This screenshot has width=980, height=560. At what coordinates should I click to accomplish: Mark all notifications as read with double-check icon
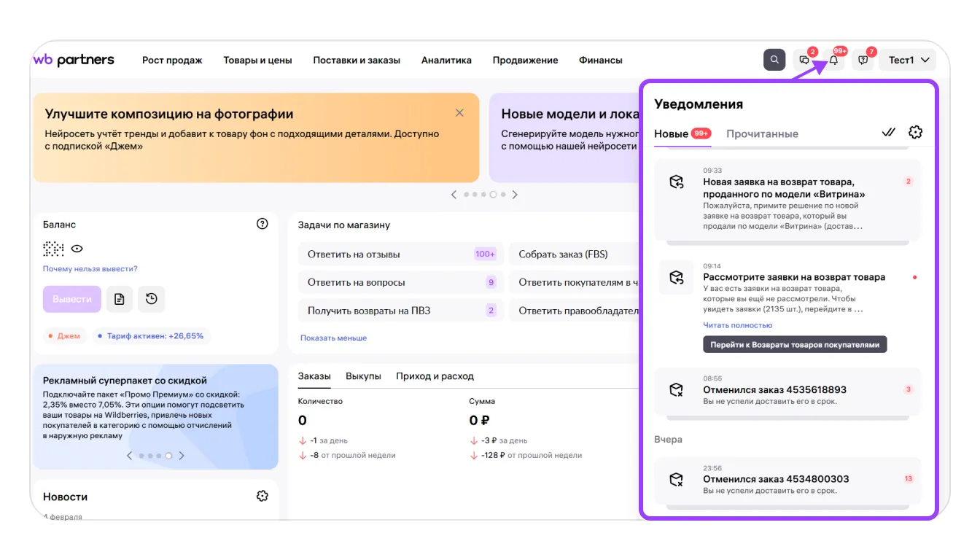888,132
